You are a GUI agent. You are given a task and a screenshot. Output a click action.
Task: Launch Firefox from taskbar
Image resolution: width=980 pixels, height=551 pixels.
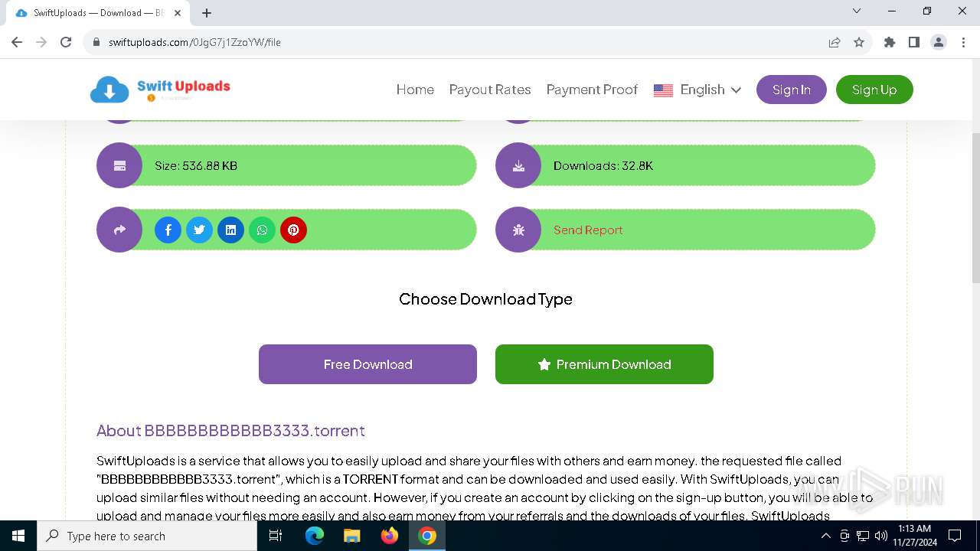pyautogui.click(x=390, y=536)
